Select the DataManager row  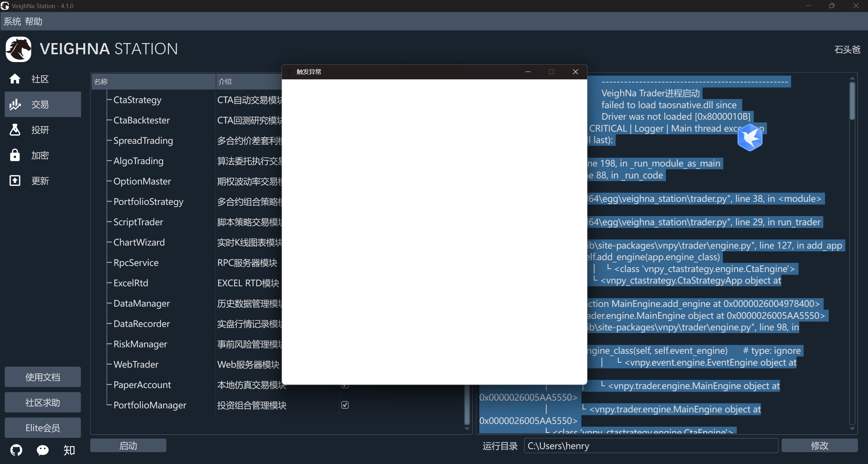(x=141, y=303)
